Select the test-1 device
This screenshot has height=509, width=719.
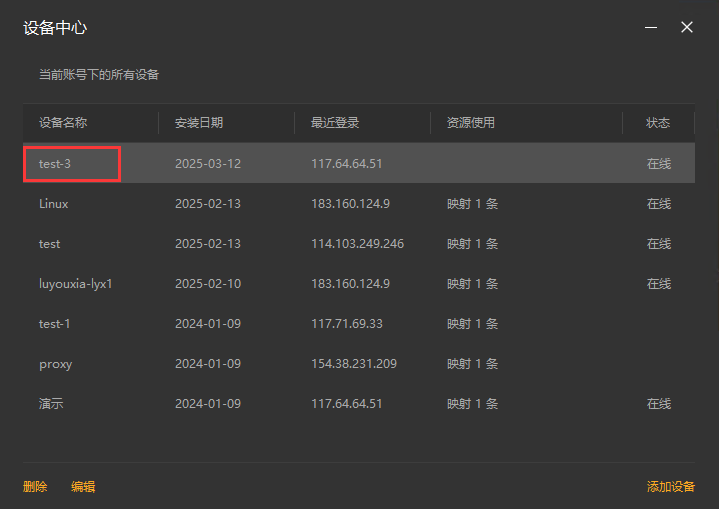[x=55, y=324]
